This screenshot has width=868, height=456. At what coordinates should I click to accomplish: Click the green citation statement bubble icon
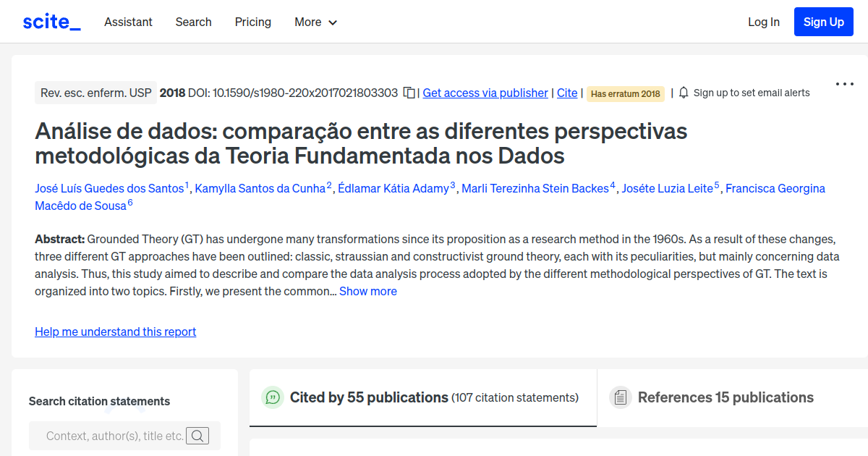click(272, 397)
